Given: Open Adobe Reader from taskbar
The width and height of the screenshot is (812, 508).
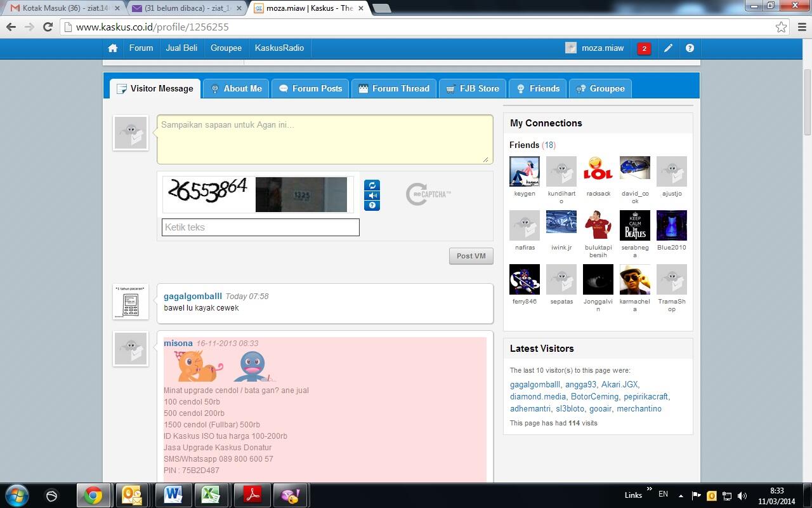Looking at the screenshot, I should click(x=252, y=495).
